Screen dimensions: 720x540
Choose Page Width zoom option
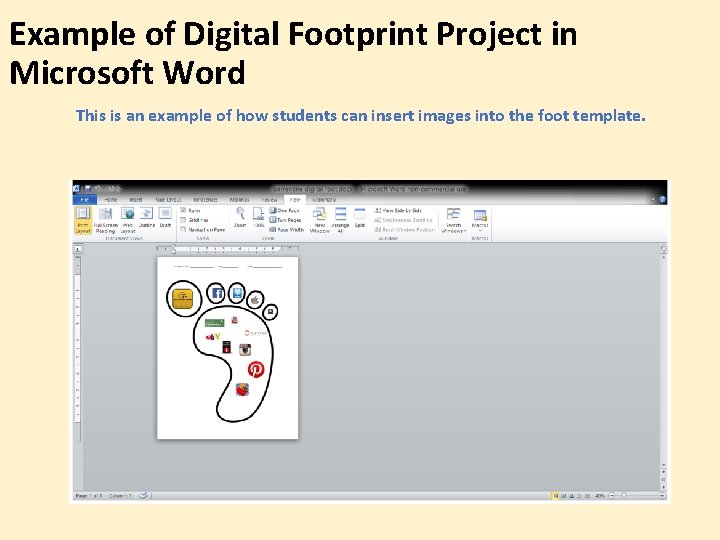(x=287, y=229)
